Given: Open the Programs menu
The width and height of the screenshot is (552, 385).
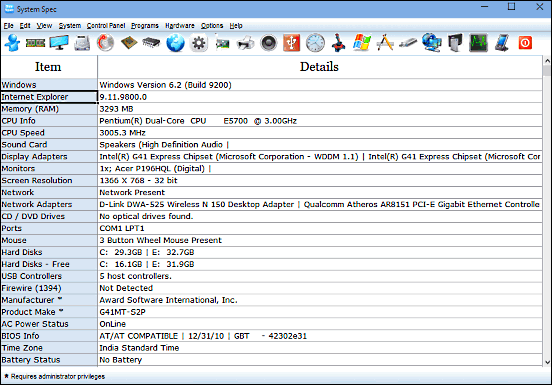Looking at the screenshot, I should pos(145,26).
